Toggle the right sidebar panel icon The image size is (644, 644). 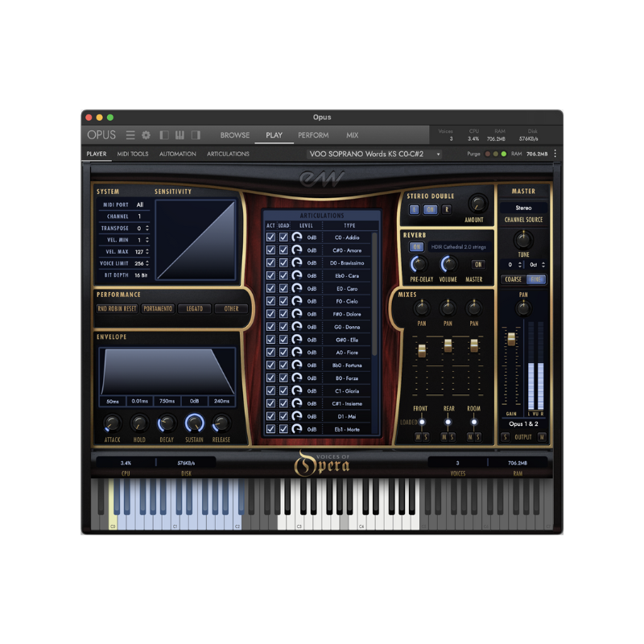196,135
